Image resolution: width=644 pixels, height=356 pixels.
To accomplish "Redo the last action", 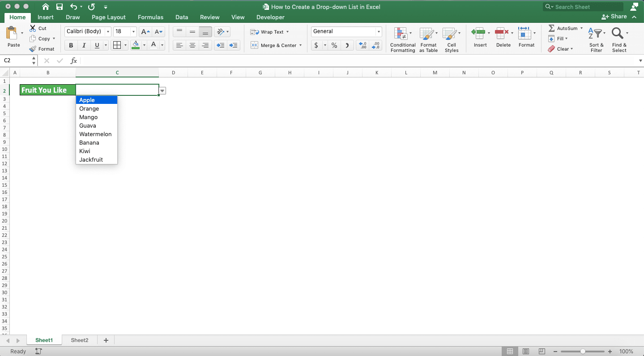I will [91, 7].
